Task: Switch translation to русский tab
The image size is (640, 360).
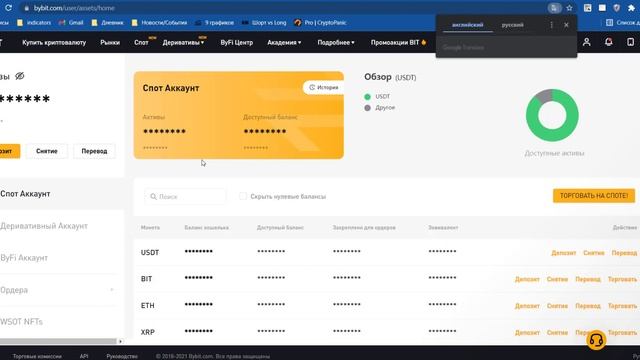Action: click(x=512, y=25)
